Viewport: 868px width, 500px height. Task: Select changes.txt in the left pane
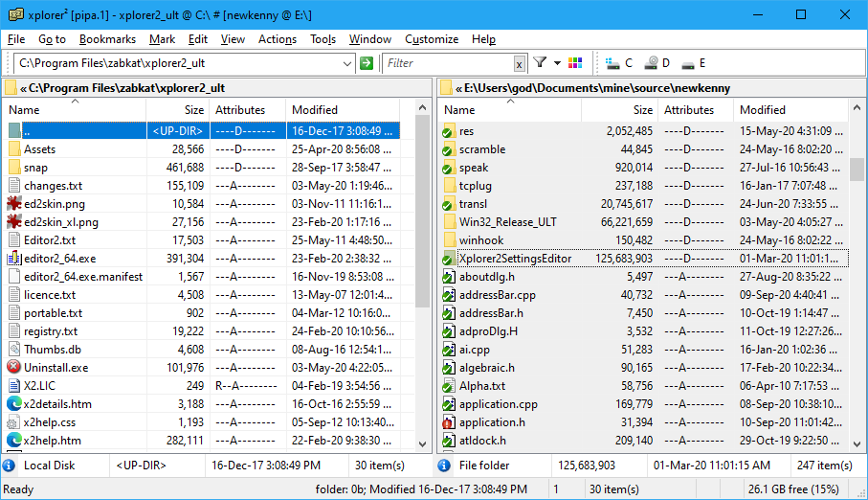coord(54,186)
